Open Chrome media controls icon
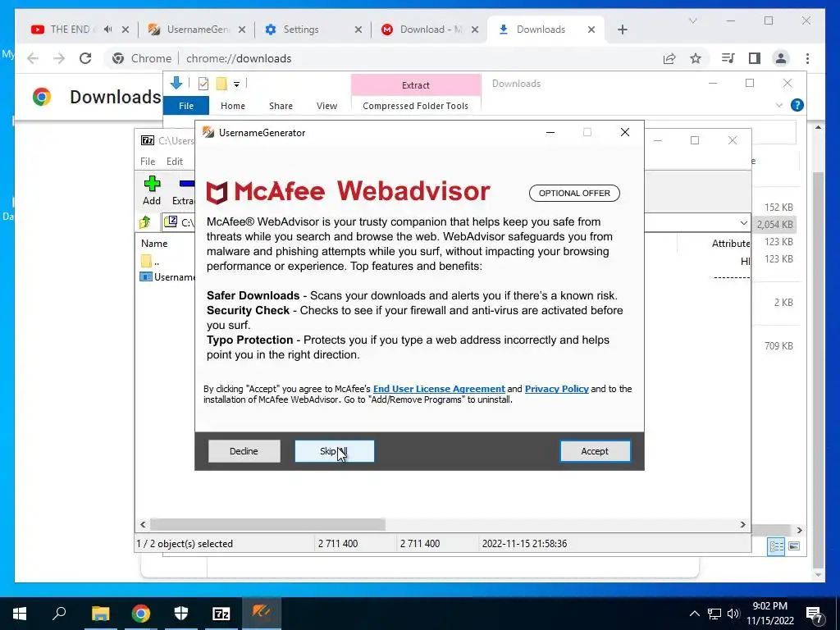 (x=728, y=58)
